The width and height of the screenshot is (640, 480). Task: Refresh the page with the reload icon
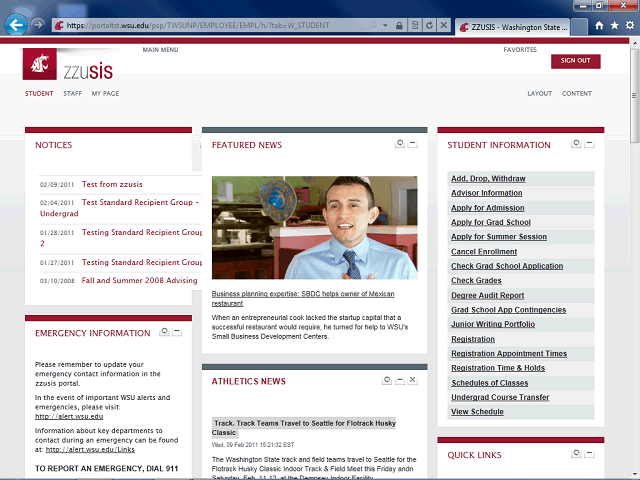coord(429,25)
